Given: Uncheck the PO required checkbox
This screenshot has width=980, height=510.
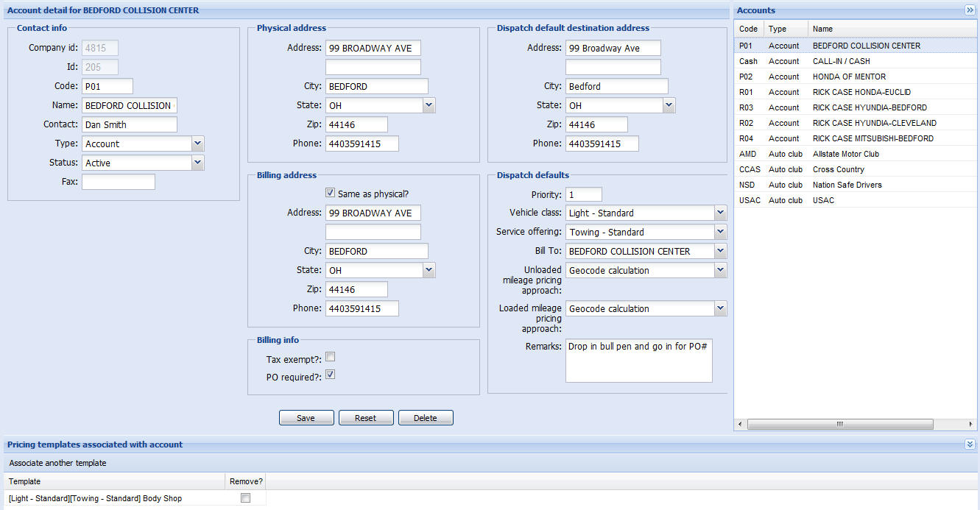Looking at the screenshot, I should click(331, 375).
